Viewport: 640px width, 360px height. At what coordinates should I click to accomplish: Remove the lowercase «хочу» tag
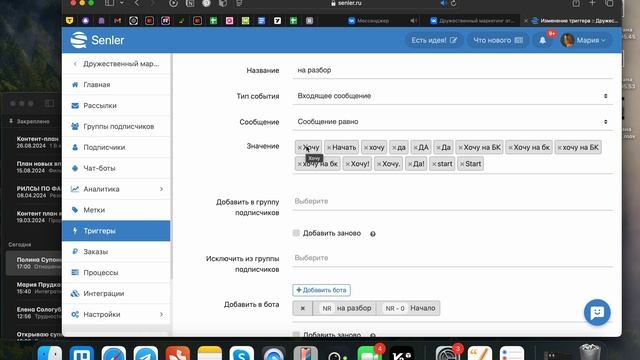point(366,147)
